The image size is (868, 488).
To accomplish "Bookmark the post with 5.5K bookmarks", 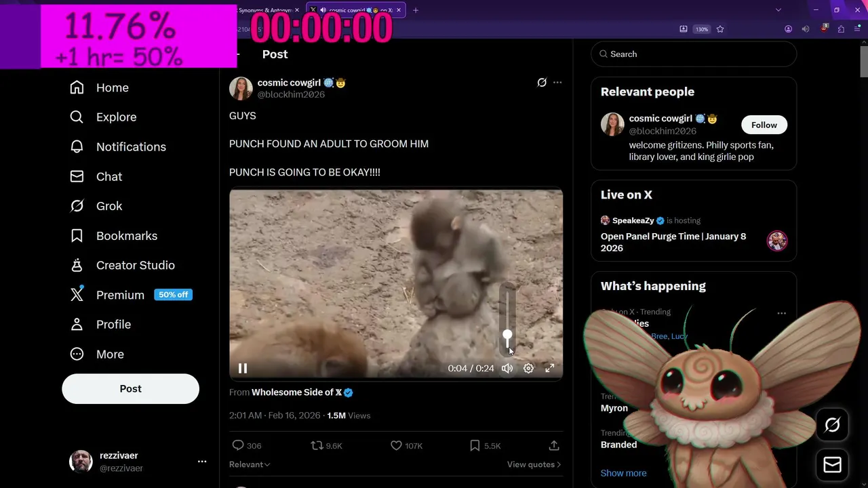I will point(475,445).
